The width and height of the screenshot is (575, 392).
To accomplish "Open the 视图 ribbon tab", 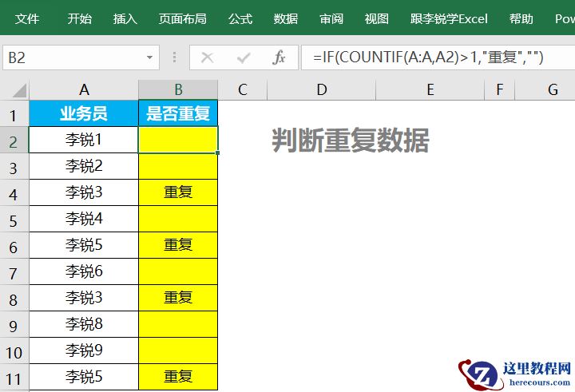I will click(377, 18).
